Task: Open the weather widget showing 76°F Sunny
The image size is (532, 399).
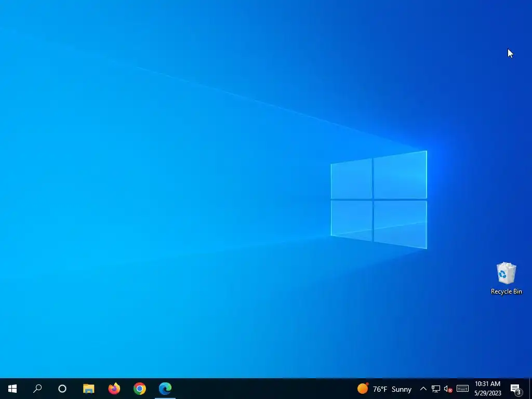Action: click(x=384, y=389)
